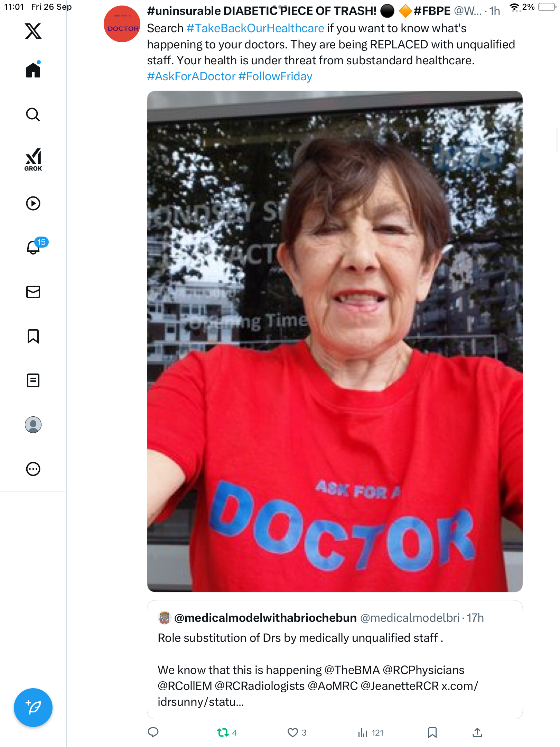The height and width of the screenshot is (747, 560).
Task: Open direct messages envelope icon
Action: pos(33,292)
